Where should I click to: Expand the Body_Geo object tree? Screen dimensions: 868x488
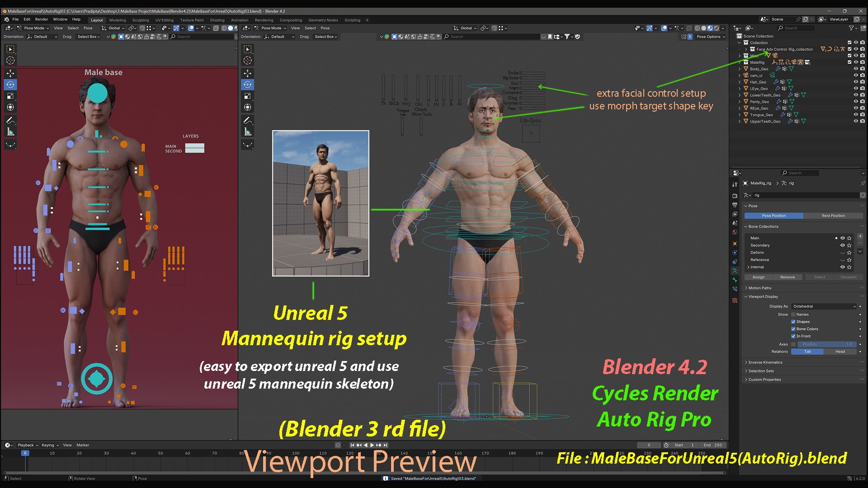click(x=740, y=69)
